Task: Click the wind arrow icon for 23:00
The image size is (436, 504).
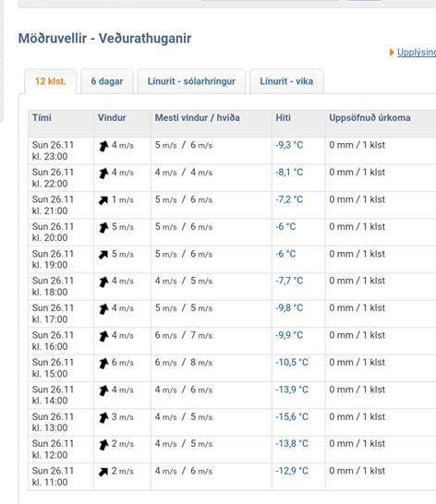Action: [103, 146]
